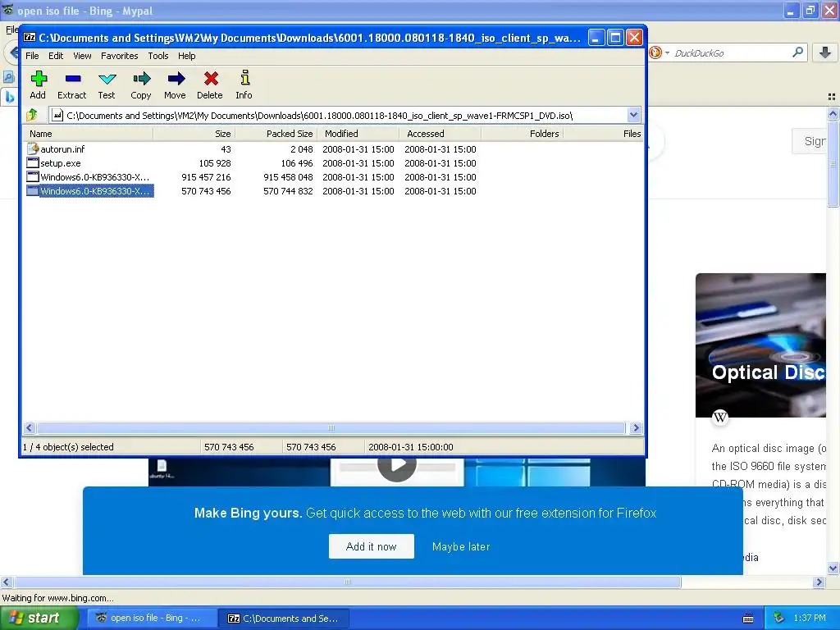Click the status bar selection count text
This screenshot has width=840, height=630.
(68, 447)
